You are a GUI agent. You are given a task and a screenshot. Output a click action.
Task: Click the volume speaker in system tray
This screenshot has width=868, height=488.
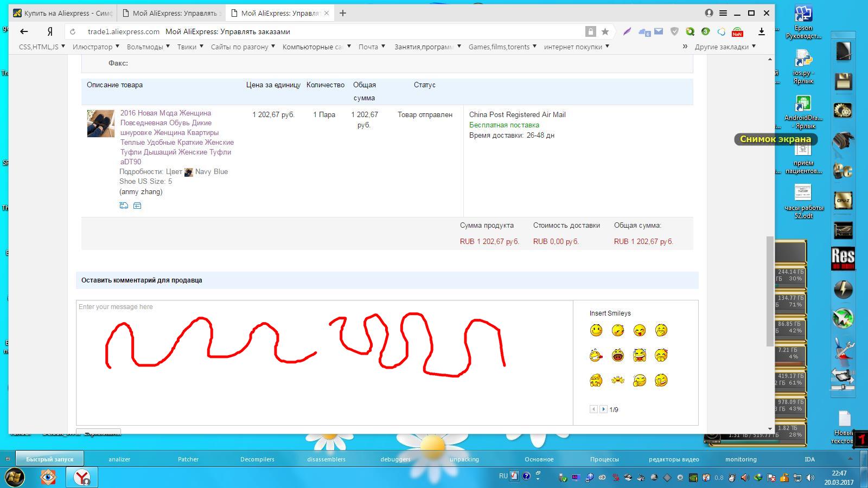pos(810,478)
